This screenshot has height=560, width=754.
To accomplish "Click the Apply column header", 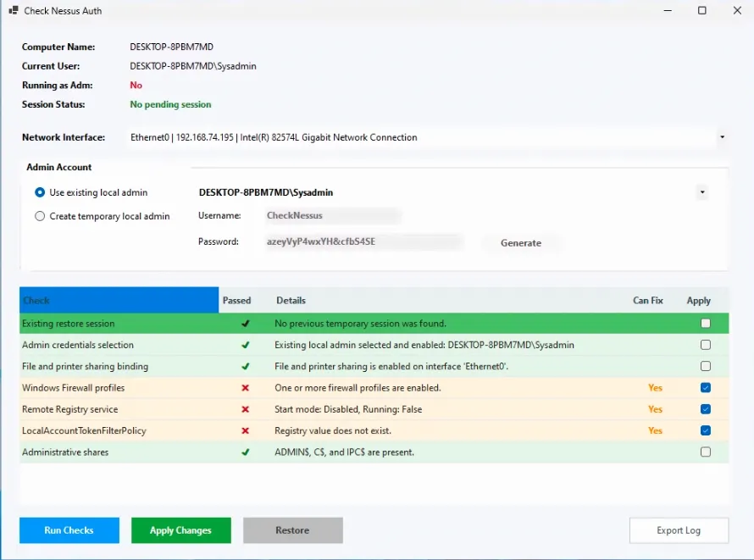I will click(x=698, y=300).
